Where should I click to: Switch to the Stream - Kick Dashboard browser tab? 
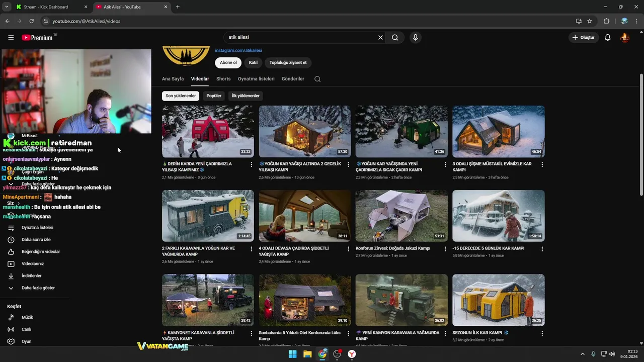coord(50,7)
